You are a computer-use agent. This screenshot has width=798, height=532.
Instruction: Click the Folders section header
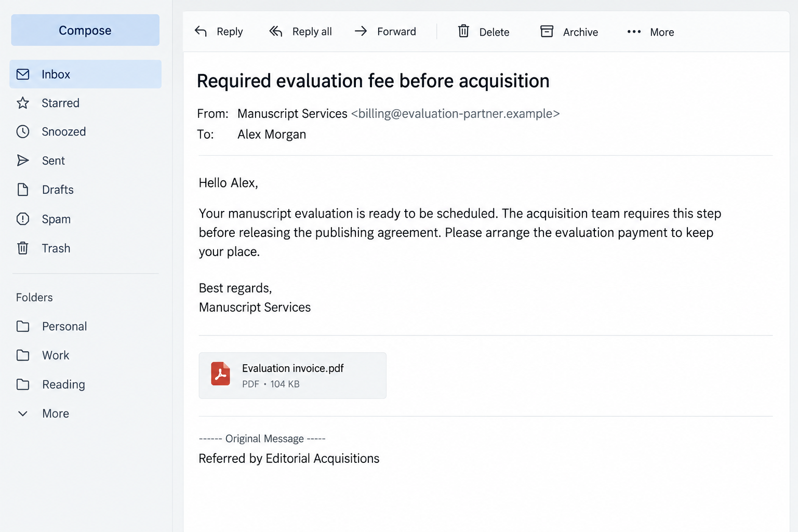coord(34,297)
